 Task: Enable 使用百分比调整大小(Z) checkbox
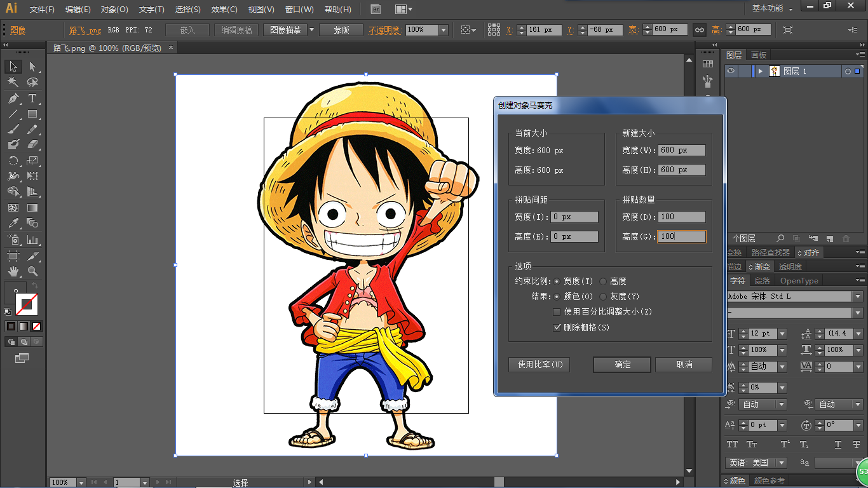click(557, 312)
